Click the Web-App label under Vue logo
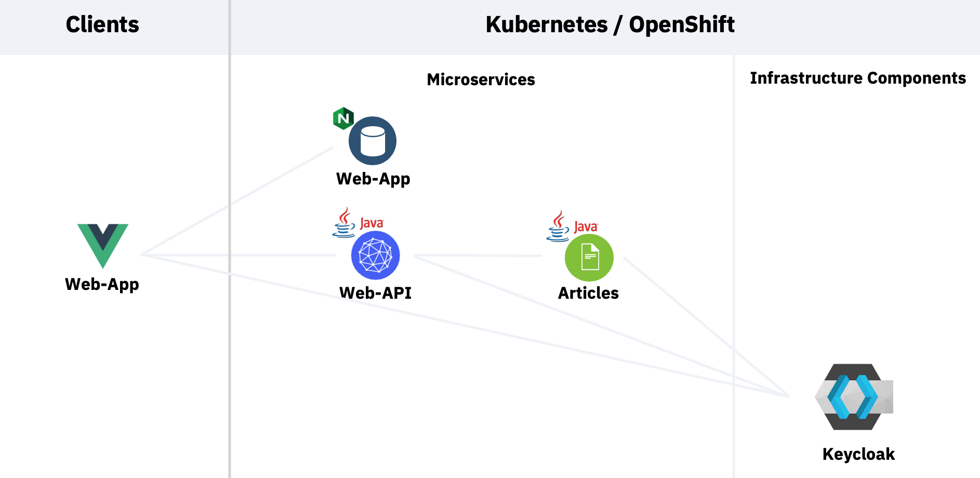Screen dimensions: 980x478 pos(102,285)
